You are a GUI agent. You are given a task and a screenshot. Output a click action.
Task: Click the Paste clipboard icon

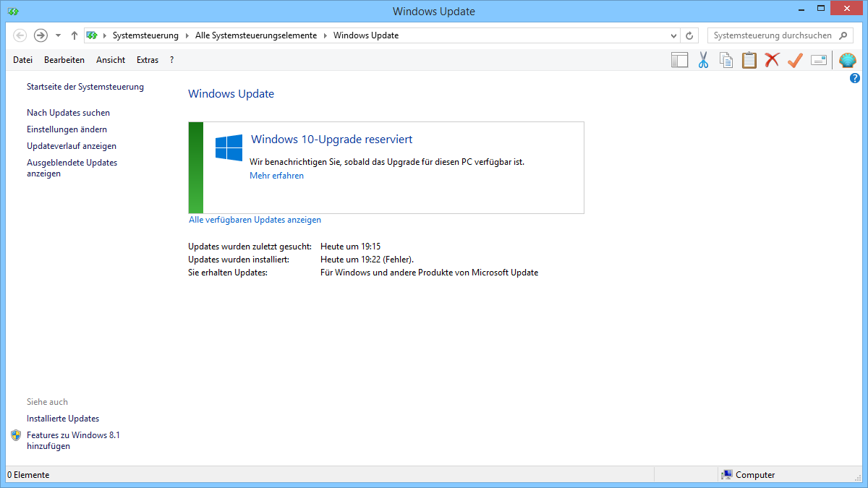(749, 60)
